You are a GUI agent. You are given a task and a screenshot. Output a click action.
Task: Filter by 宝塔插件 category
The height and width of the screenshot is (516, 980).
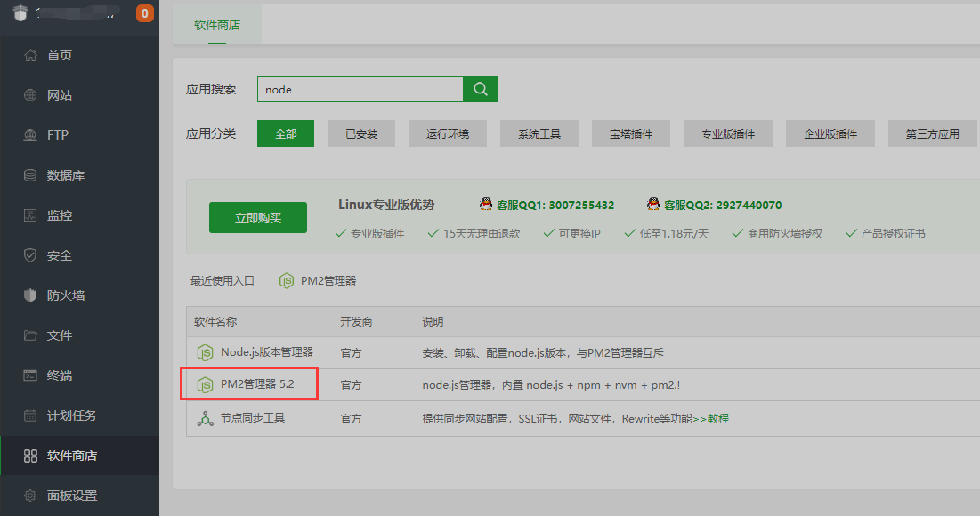pos(630,133)
